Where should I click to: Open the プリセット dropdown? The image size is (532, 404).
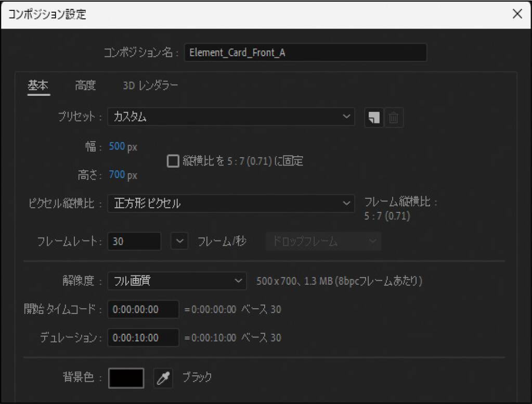231,118
